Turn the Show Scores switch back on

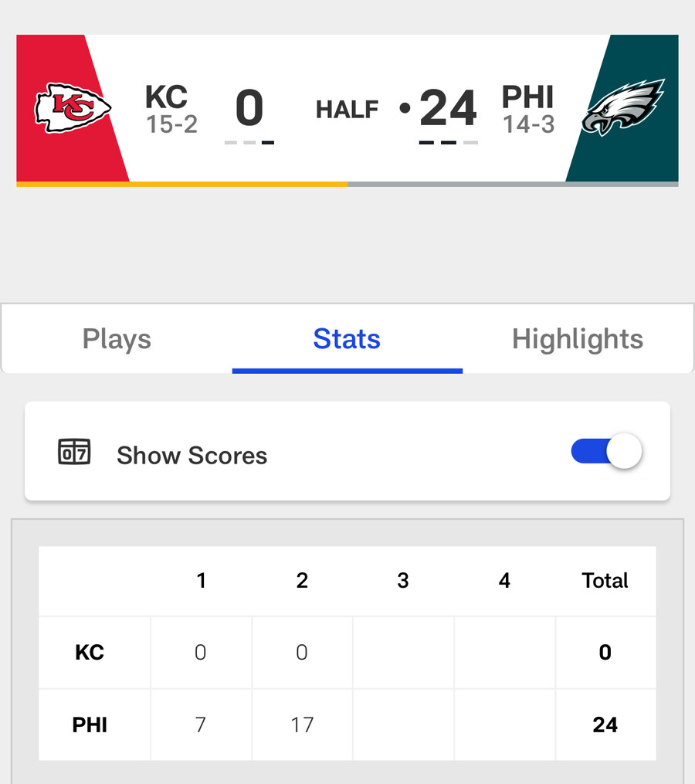605,451
